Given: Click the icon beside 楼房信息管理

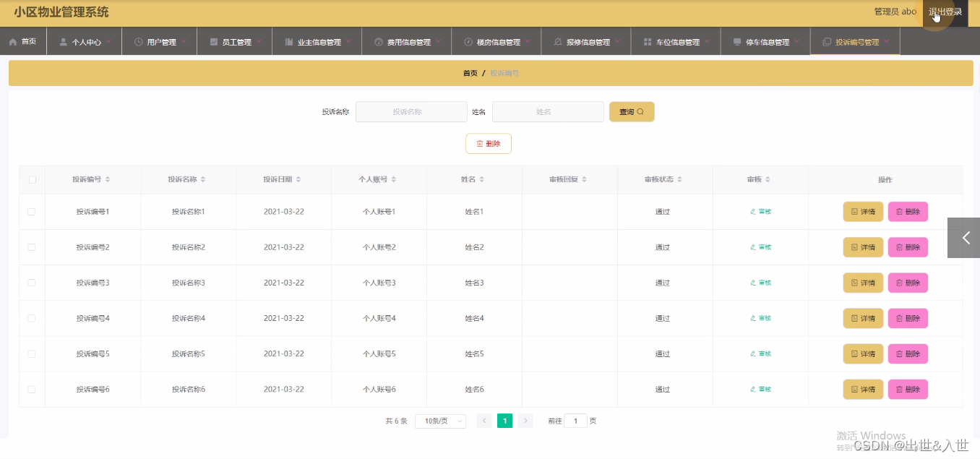Looking at the screenshot, I should [x=468, y=42].
